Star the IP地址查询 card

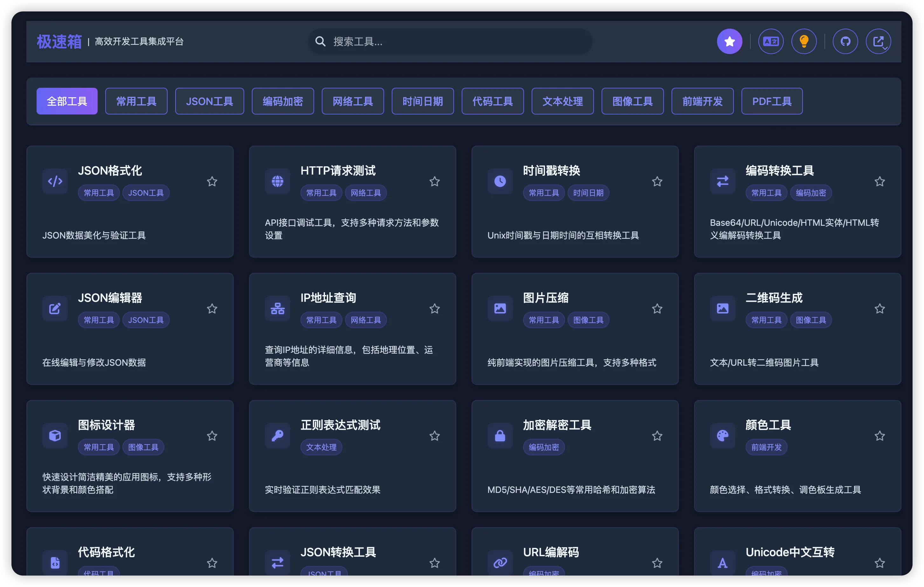pyautogui.click(x=435, y=308)
